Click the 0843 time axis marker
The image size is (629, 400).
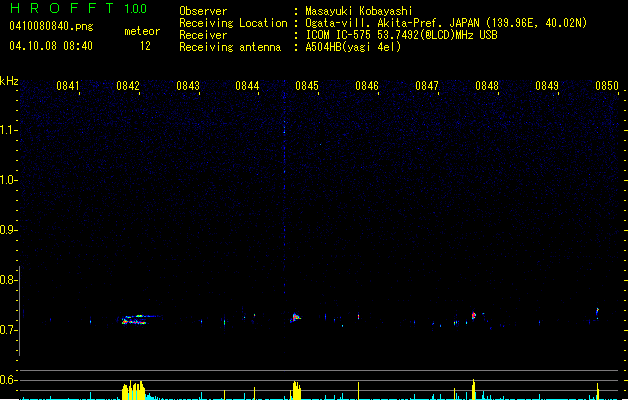[x=188, y=86]
